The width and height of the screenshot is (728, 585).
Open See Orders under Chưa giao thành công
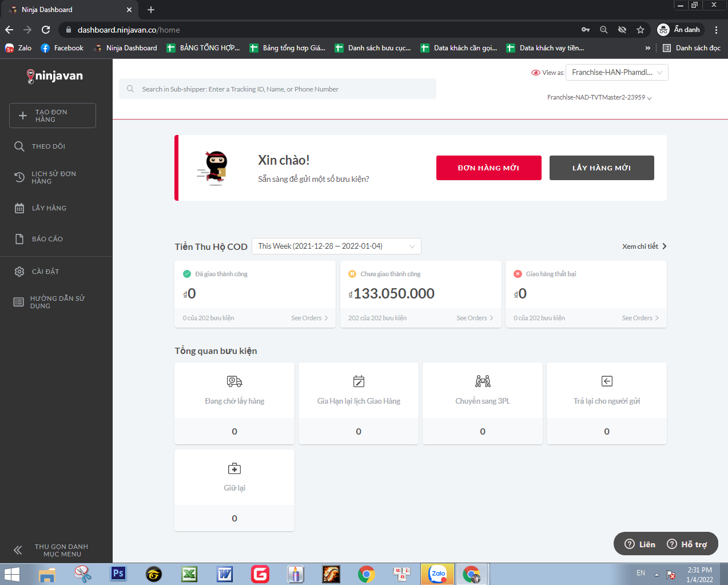[475, 318]
